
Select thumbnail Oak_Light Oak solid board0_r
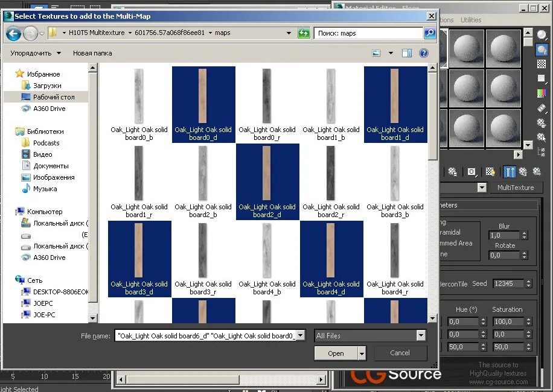point(267,104)
